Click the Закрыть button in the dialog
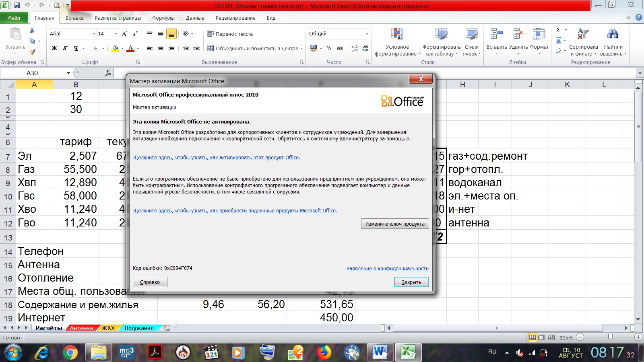Screen dimensions: 644x362 tap(411, 282)
